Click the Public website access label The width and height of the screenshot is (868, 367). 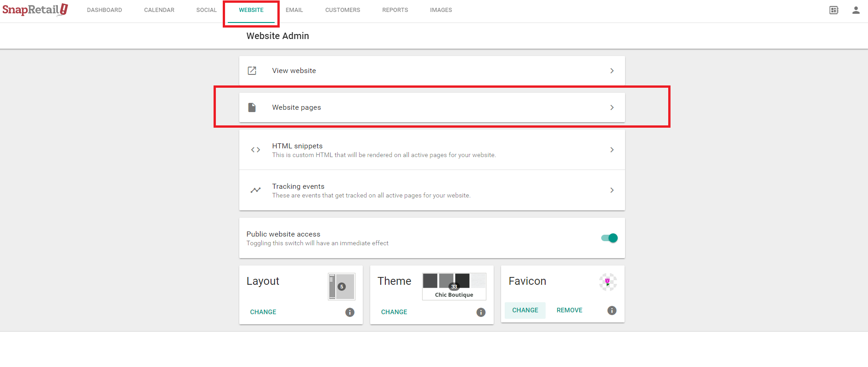[x=283, y=234]
